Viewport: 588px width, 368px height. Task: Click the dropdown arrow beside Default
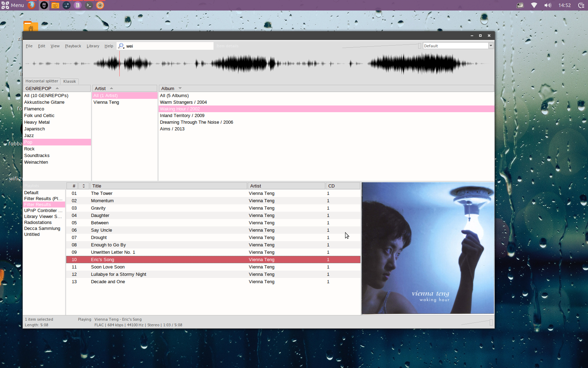click(491, 46)
